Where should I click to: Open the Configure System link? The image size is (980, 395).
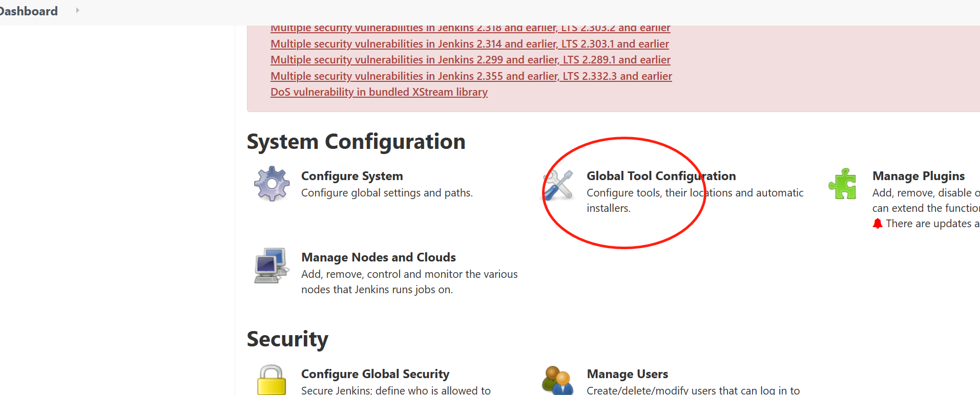coord(352,176)
